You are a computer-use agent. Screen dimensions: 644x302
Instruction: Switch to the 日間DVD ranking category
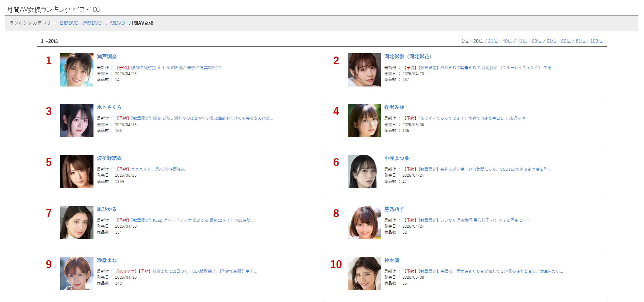pyautogui.click(x=69, y=23)
